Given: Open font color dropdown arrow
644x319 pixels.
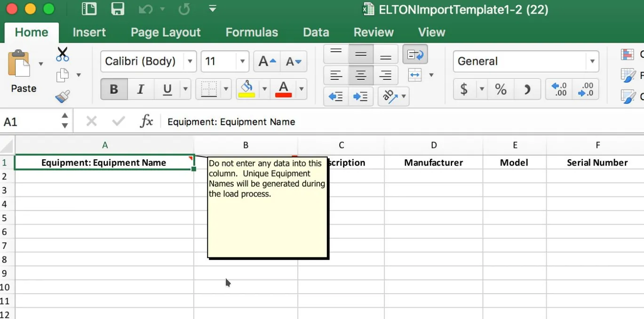Looking at the screenshot, I should (x=301, y=89).
